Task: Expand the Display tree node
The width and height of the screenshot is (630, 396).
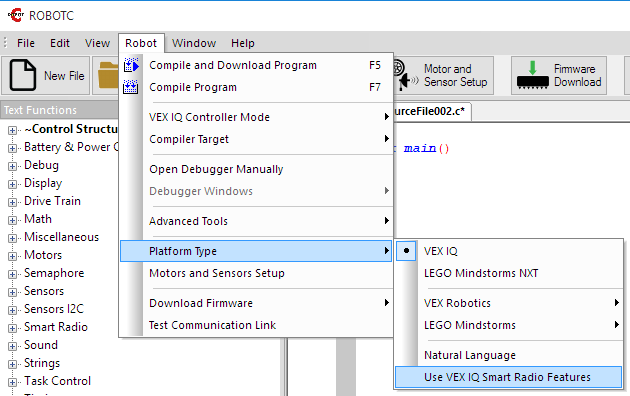Action: point(12,184)
